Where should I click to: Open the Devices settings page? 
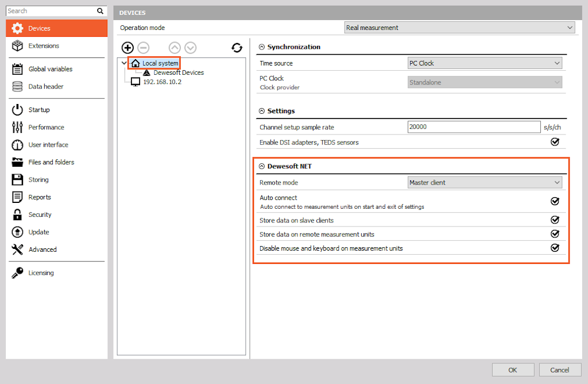[x=57, y=28]
